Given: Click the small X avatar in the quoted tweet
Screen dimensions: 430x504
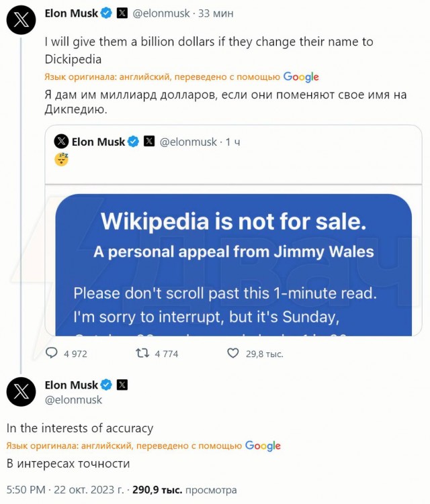Looking at the screenshot, I should 61,141.
